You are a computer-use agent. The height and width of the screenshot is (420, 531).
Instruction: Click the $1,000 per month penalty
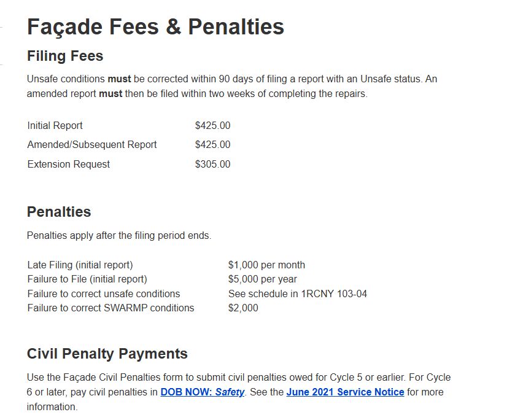point(266,265)
